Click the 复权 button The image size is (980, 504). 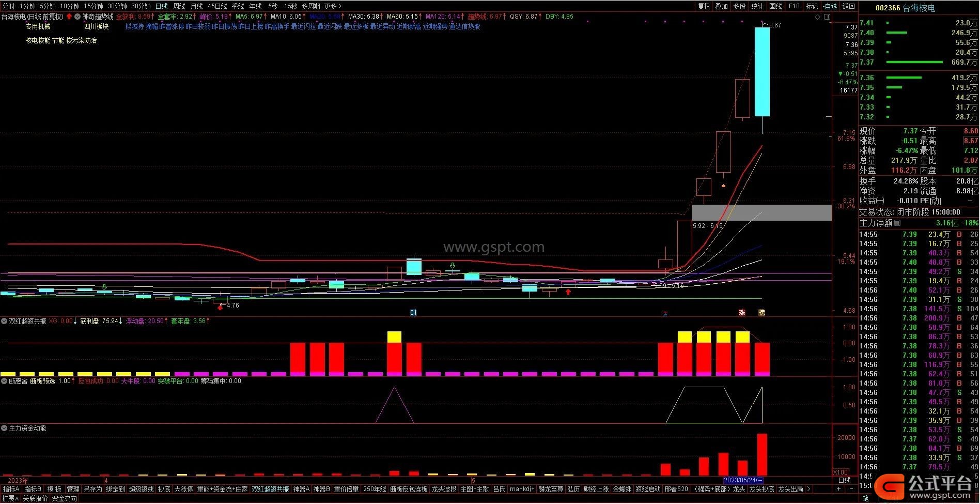pos(704,6)
